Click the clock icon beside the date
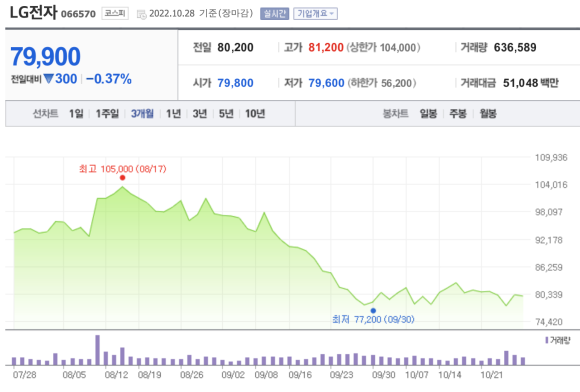 click(x=141, y=14)
